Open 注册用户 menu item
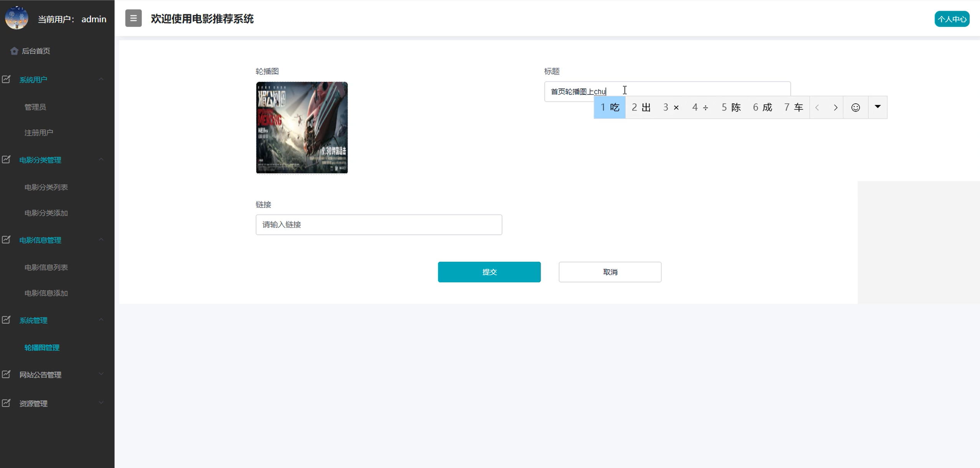980x468 pixels. coord(39,133)
